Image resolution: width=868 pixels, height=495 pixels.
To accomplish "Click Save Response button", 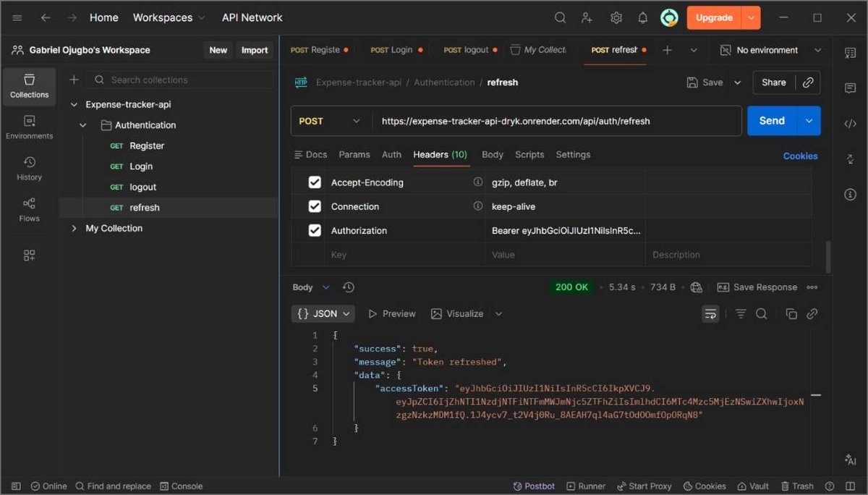I will pos(757,287).
